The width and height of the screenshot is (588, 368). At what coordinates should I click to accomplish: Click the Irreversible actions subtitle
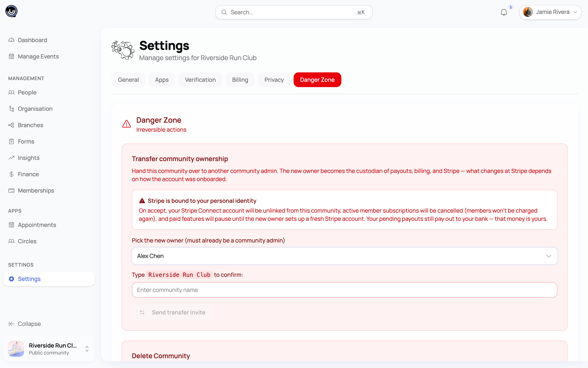161,129
